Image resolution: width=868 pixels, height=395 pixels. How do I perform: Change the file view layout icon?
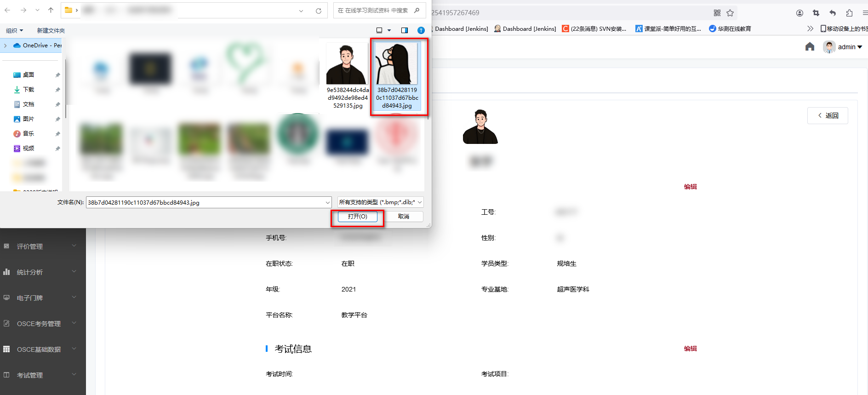point(379,30)
